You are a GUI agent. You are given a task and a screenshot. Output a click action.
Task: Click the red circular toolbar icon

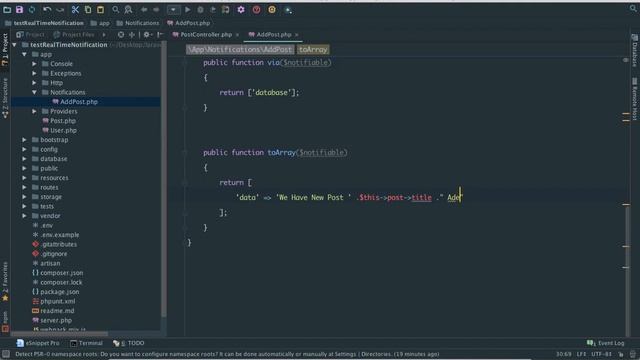tap(256, 9)
